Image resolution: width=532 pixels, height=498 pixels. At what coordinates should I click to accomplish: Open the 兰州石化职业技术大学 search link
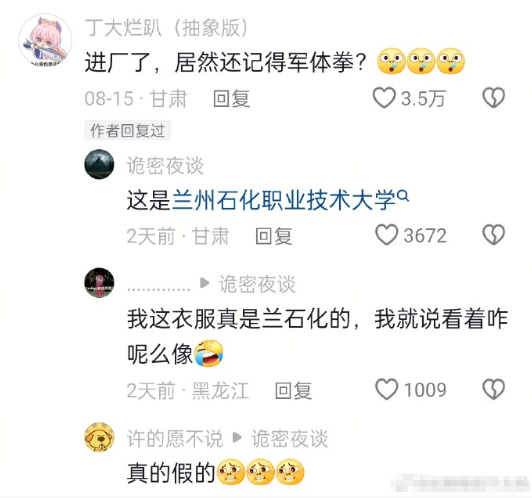click(x=284, y=200)
